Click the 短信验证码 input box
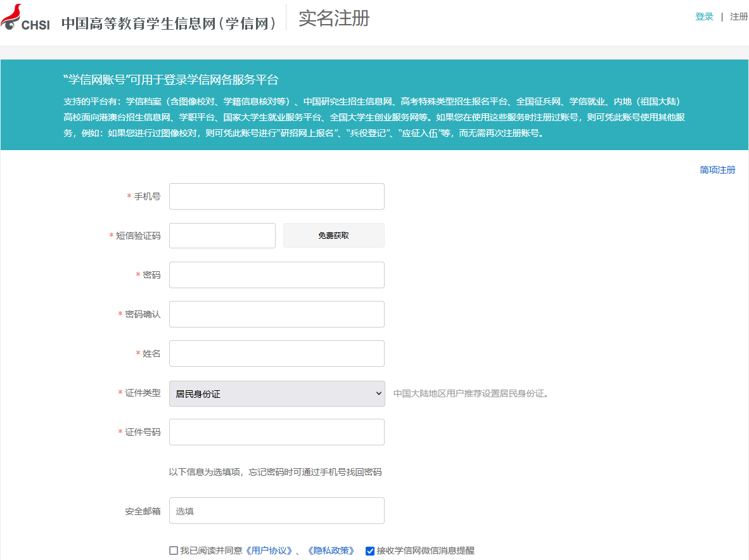Screen dimensions: 749x560 click(x=222, y=236)
